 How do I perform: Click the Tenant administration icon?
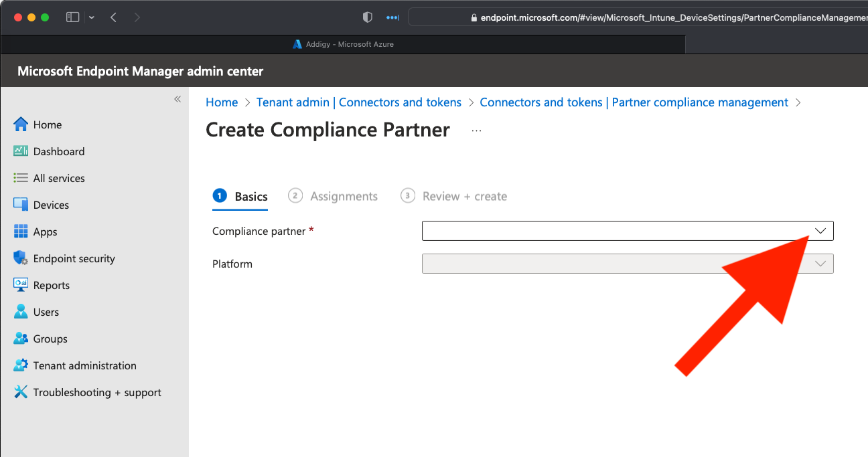(21, 365)
